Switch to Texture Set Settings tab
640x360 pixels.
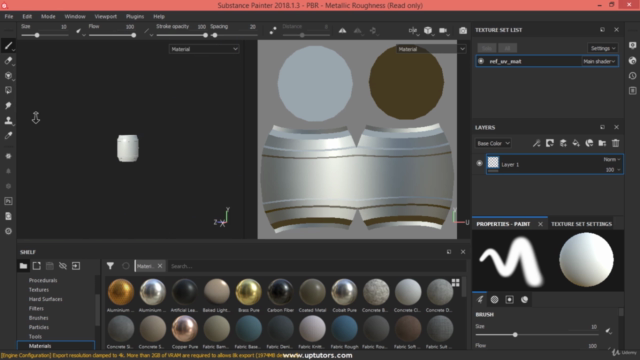tap(581, 224)
